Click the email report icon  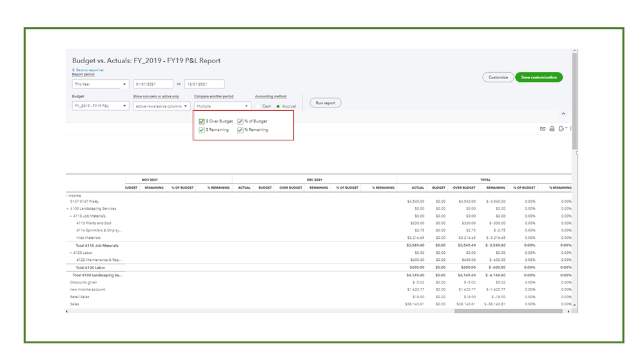543,129
